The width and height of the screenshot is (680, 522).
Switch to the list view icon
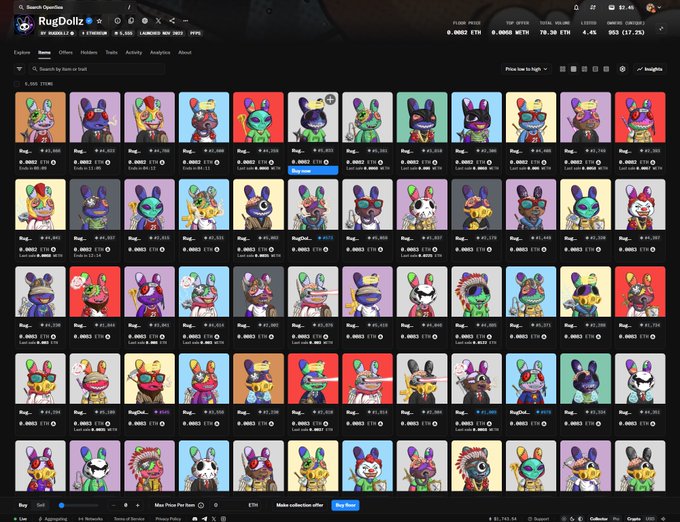[x=595, y=69]
